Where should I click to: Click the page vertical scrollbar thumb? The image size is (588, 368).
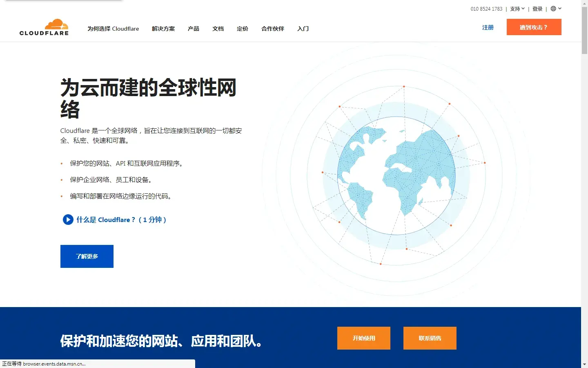(x=584, y=30)
